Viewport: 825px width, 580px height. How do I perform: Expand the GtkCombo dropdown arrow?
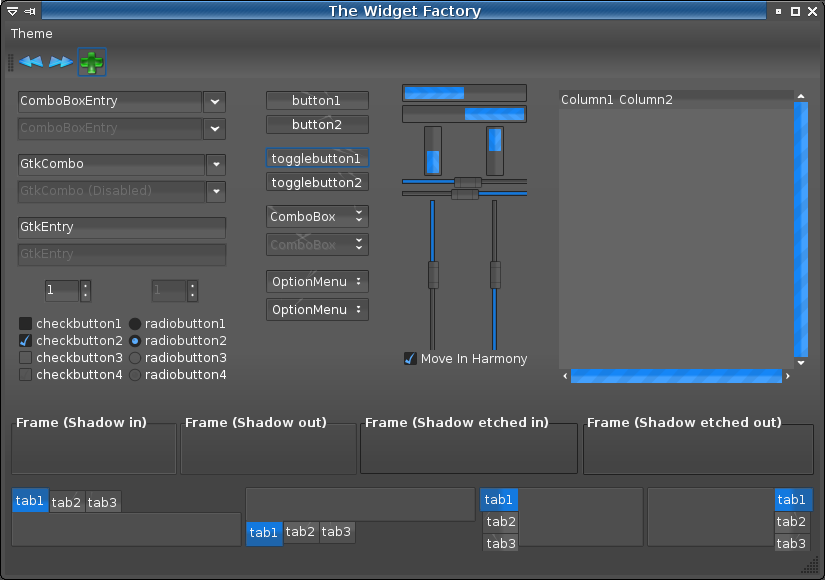click(216, 164)
